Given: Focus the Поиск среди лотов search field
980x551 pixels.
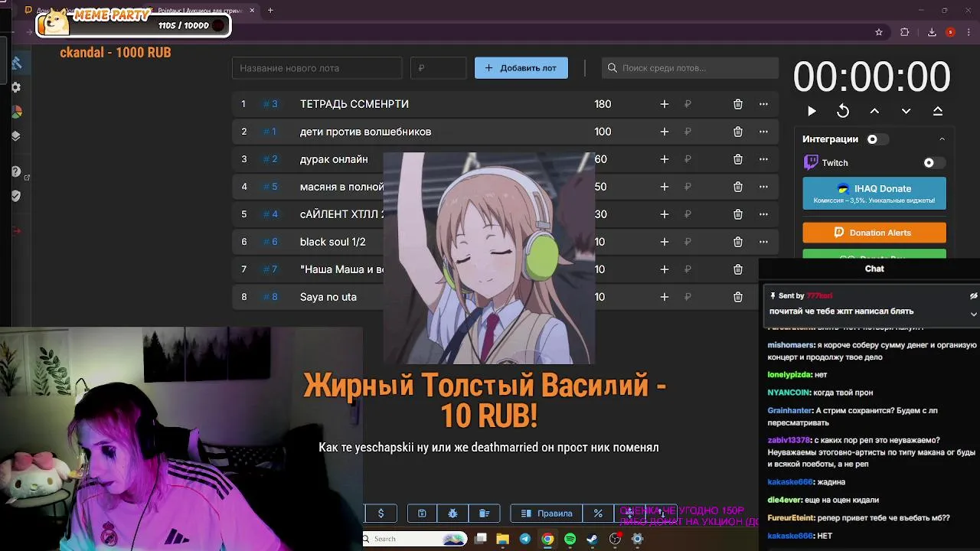Looking at the screenshot, I should 690,68.
